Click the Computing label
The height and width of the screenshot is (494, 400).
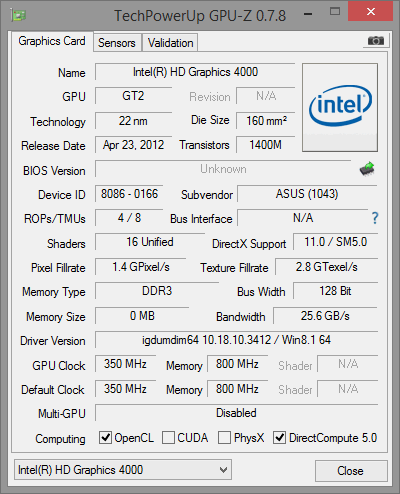(60, 439)
